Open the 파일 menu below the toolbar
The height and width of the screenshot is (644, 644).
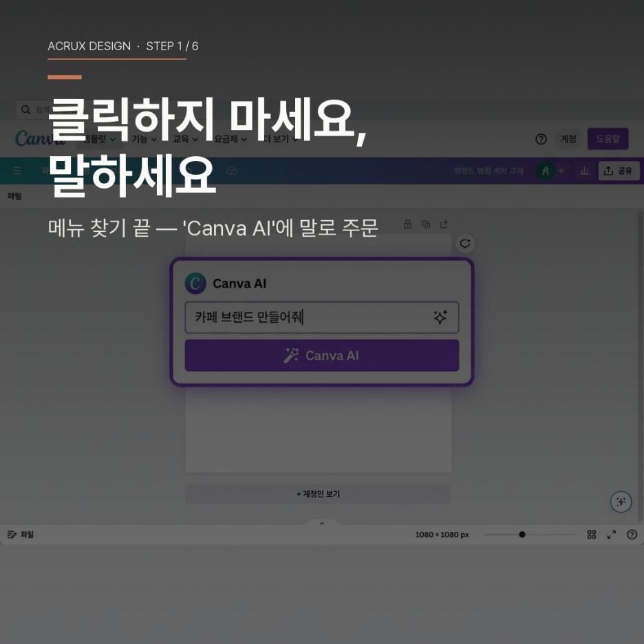click(x=14, y=196)
